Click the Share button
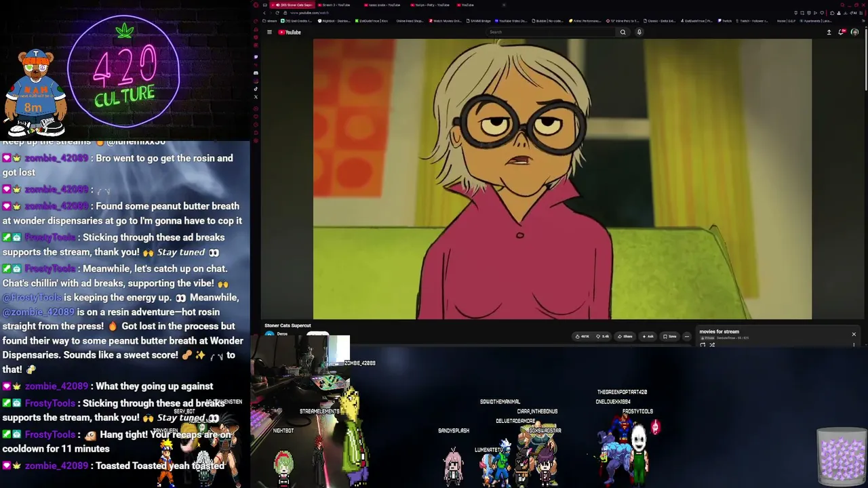Viewport: 868px width, 488px height. [625, 336]
